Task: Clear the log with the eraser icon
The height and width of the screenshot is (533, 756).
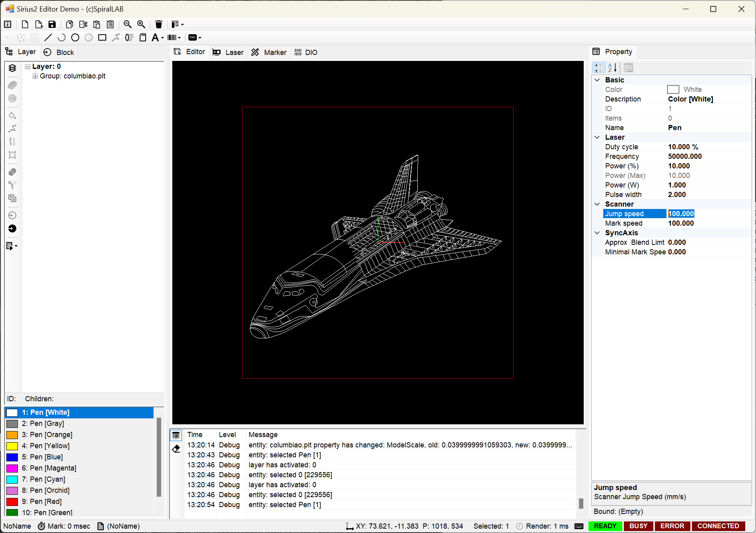Action: click(176, 449)
